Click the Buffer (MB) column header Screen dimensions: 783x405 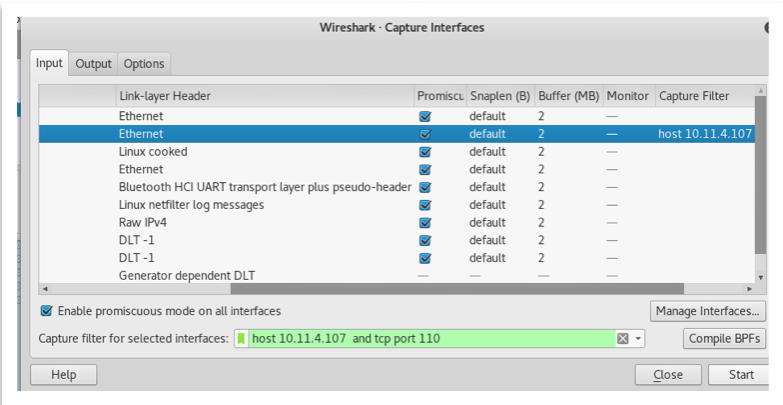coord(568,96)
